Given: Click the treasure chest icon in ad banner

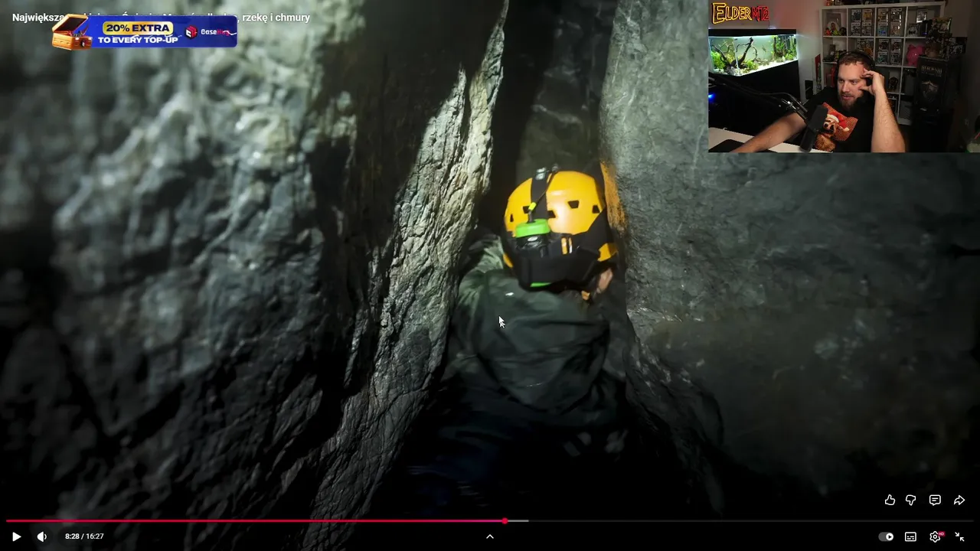Looking at the screenshot, I should pos(71,33).
